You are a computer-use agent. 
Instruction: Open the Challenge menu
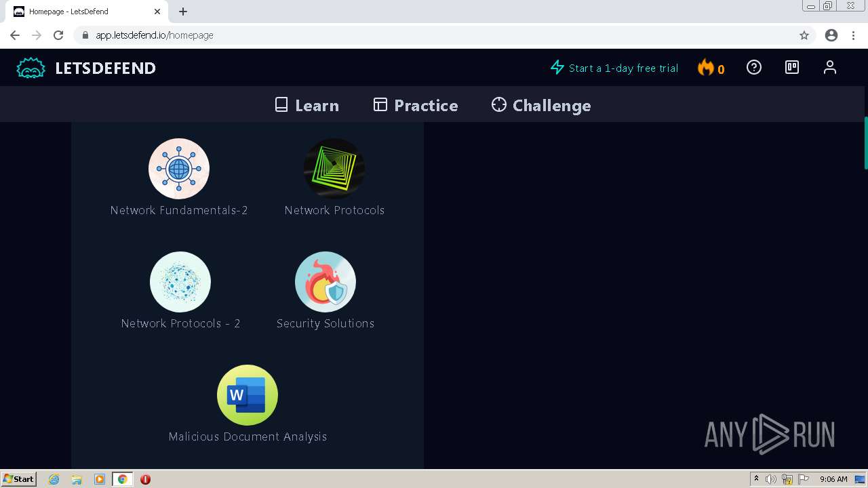click(x=541, y=105)
